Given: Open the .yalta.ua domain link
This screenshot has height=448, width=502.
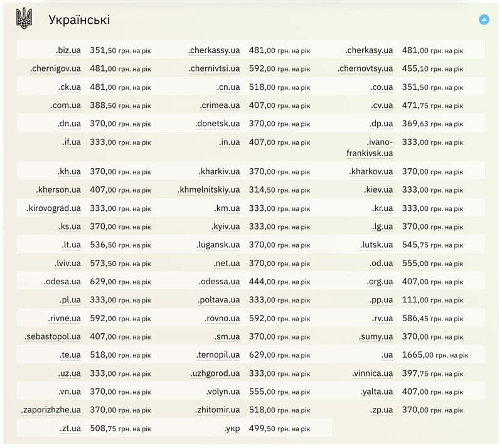Looking at the screenshot, I should tap(376, 392).
